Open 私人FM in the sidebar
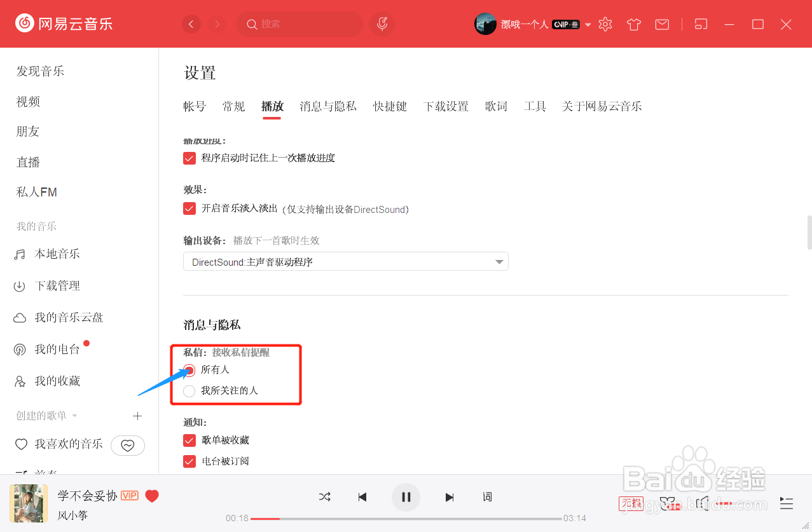The width and height of the screenshot is (812, 532). [37, 192]
